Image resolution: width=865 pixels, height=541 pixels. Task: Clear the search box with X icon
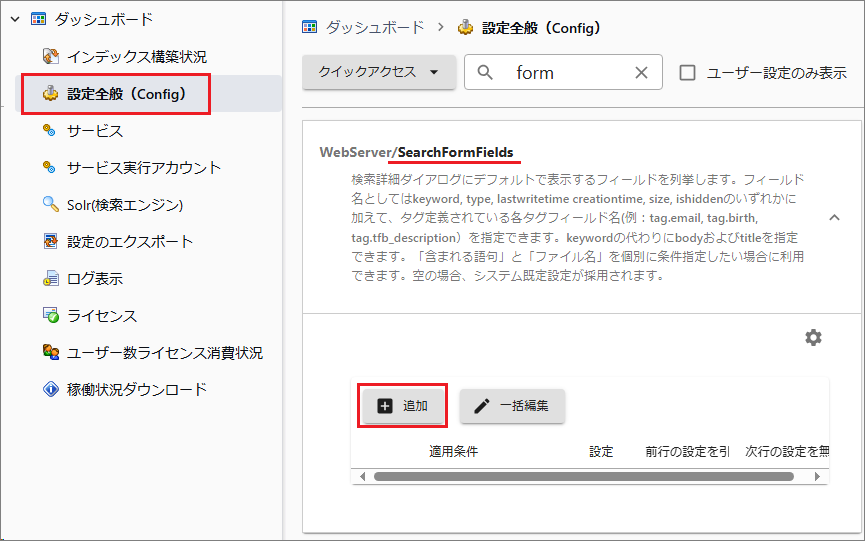pyautogui.click(x=641, y=73)
